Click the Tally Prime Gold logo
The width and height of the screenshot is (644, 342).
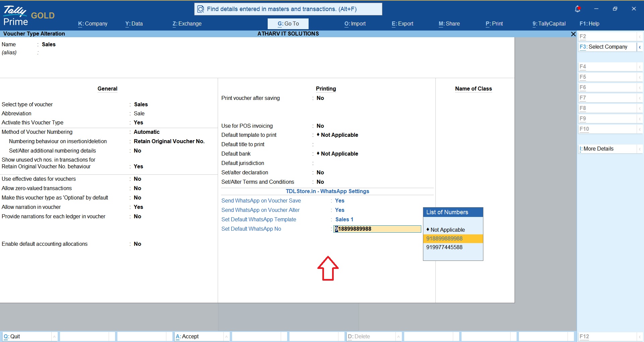pos(29,16)
